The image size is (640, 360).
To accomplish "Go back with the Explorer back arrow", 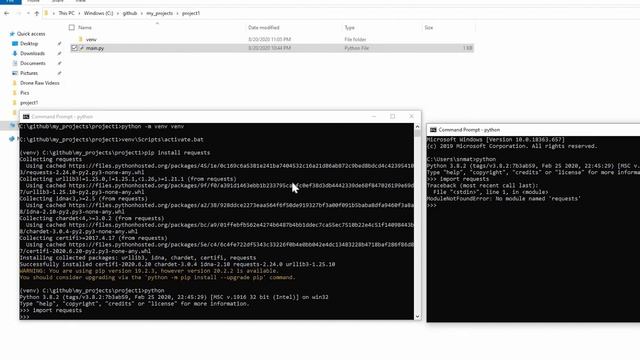I will [x=7, y=13].
